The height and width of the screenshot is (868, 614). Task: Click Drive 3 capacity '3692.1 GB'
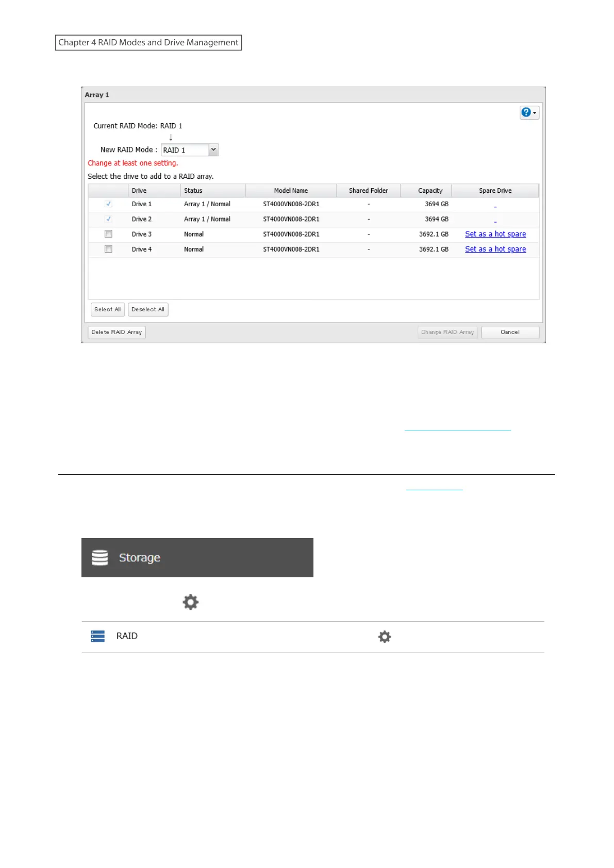pyautogui.click(x=434, y=234)
